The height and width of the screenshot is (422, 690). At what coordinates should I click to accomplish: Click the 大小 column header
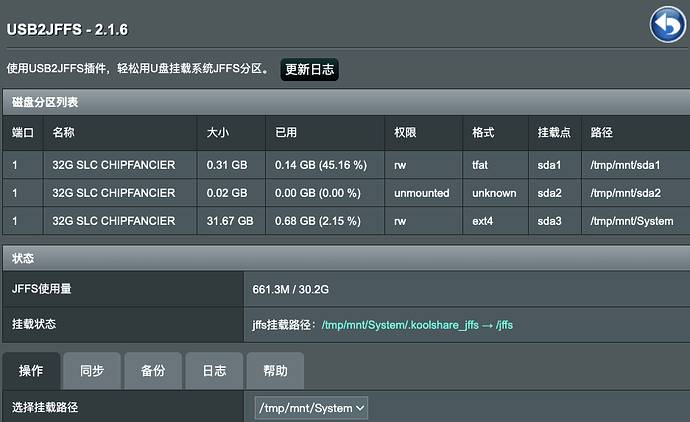tap(218, 132)
